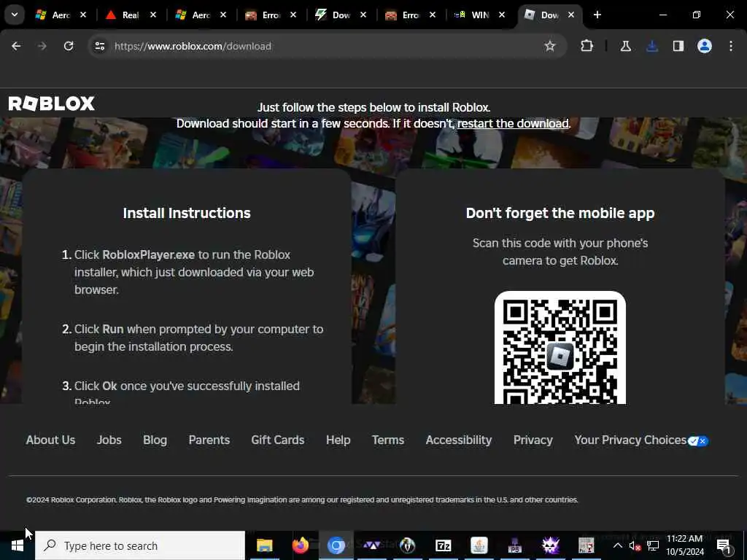Viewport: 747px width, 560px height.
Task: Click the Don't forget the mobile app heading
Action: click(560, 213)
